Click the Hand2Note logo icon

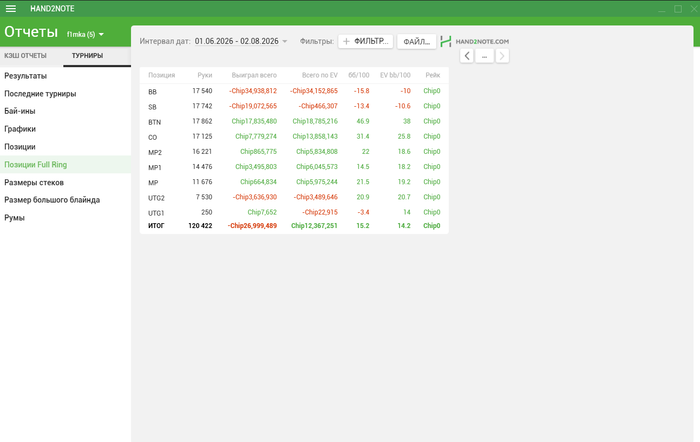pyautogui.click(x=446, y=41)
